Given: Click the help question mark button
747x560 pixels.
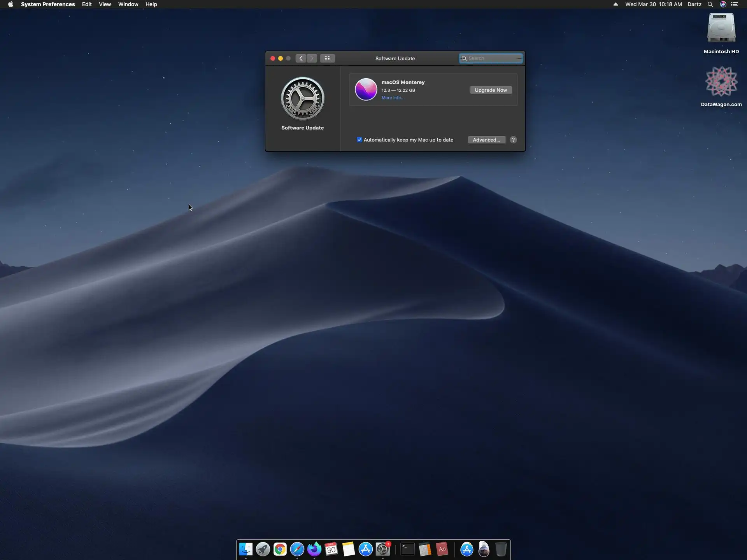Looking at the screenshot, I should (x=513, y=140).
